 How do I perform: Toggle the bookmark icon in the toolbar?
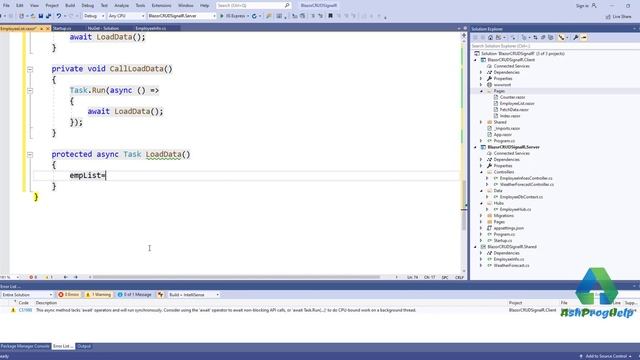(330, 16)
